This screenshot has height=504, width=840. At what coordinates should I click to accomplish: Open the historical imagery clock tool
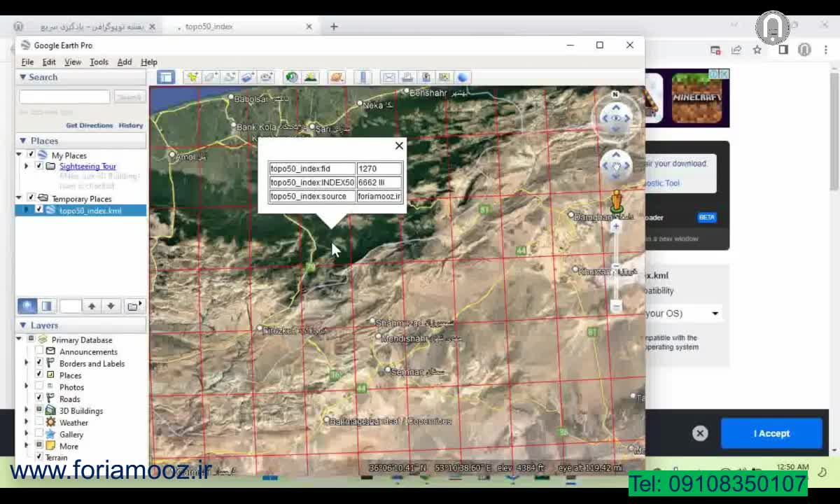coord(292,78)
